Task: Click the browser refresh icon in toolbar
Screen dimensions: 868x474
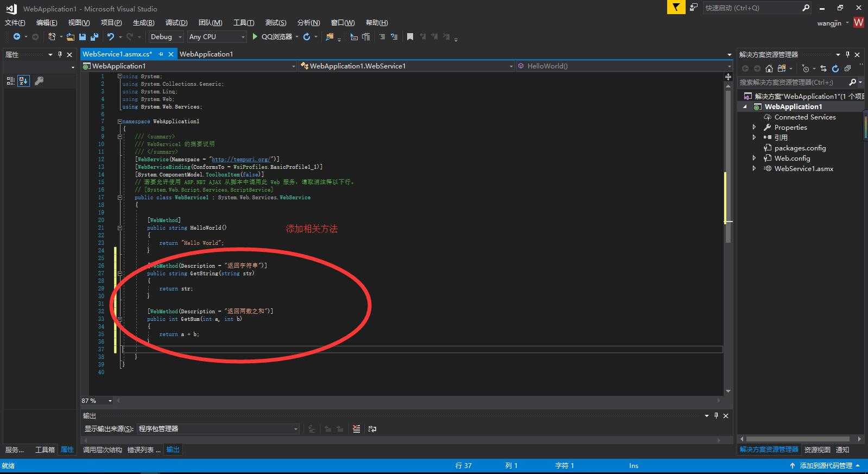Action: pyautogui.click(x=307, y=36)
